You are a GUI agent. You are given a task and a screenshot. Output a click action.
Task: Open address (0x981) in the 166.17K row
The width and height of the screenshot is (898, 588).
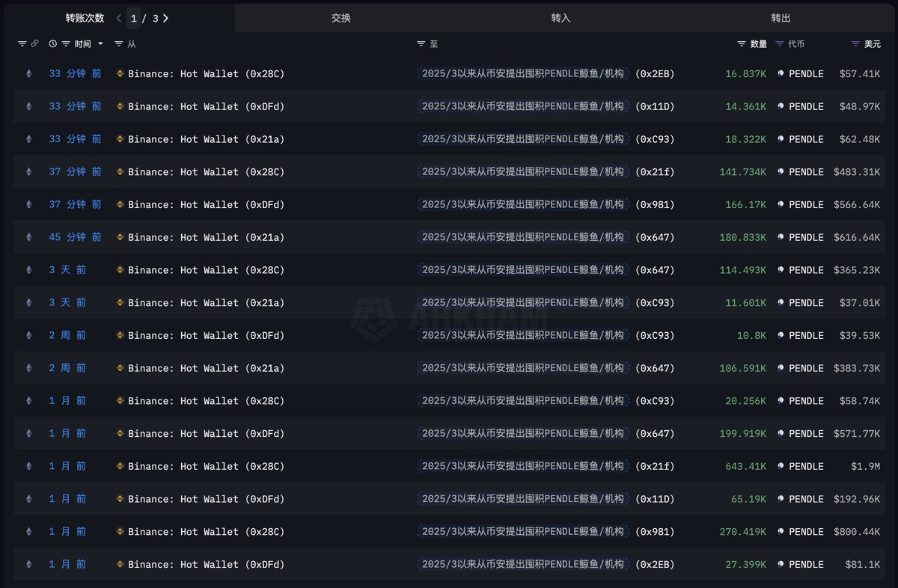click(x=655, y=204)
